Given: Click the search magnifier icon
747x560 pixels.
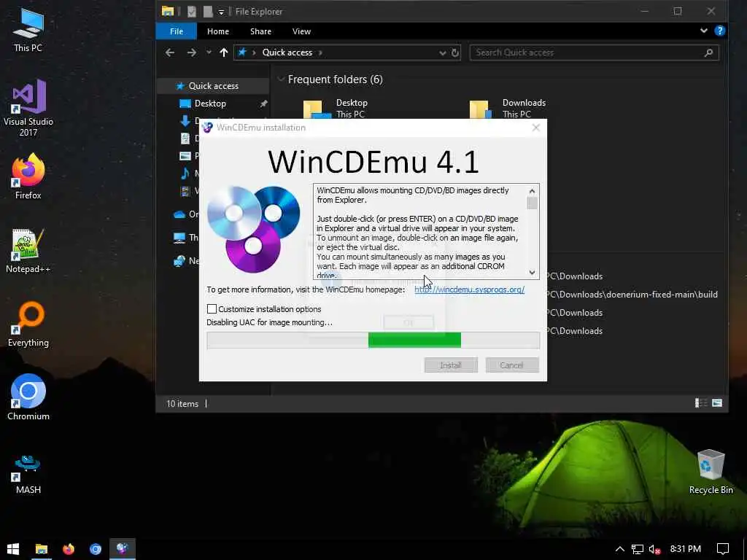Looking at the screenshot, I should [x=708, y=52].
